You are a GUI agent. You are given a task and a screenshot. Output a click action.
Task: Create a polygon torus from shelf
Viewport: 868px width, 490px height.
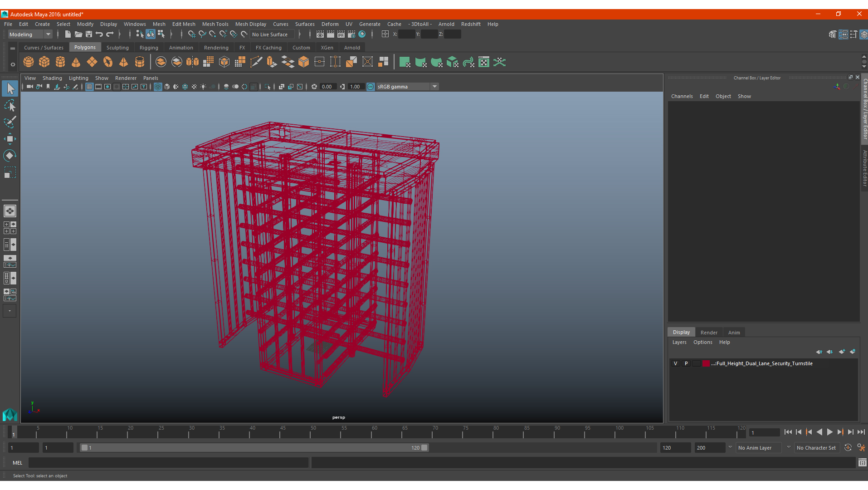(108, 62)
